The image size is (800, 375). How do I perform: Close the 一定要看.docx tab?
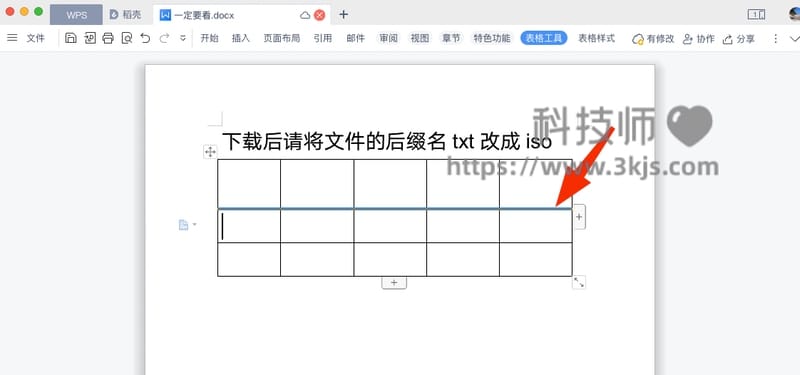click(x=320, y=15)
